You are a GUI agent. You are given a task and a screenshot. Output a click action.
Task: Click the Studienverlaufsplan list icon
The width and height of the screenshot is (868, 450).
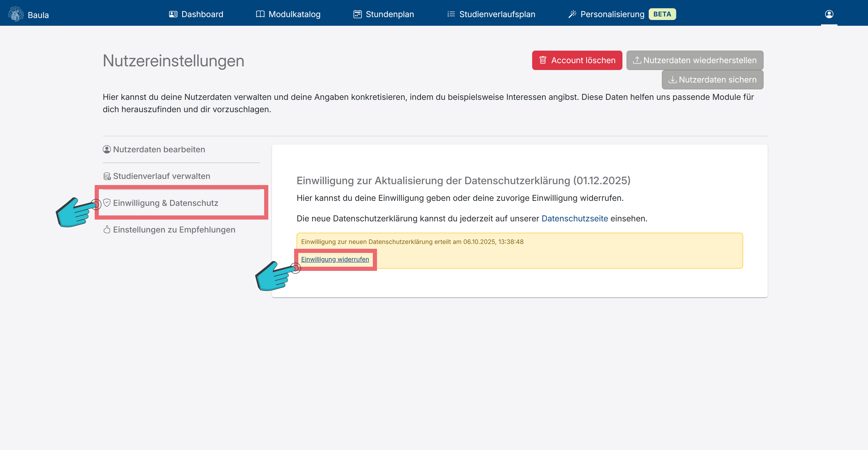tap(451, 14)
